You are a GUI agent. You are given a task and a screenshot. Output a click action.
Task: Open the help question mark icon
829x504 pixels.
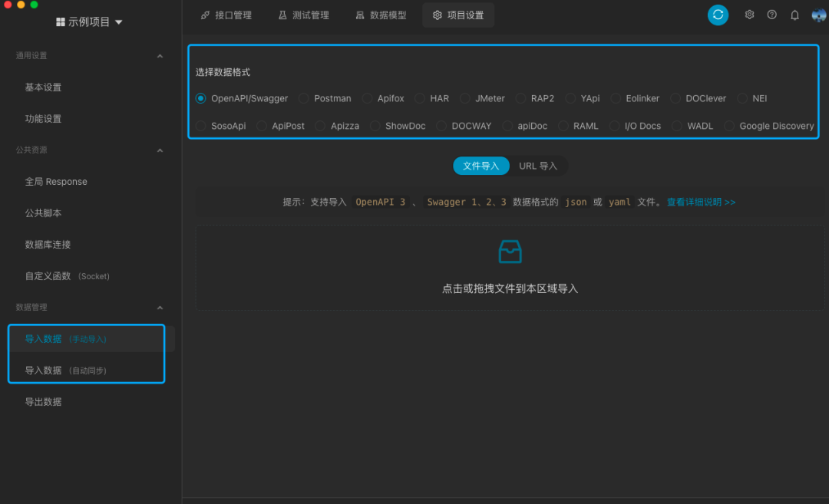pos(772,15)
